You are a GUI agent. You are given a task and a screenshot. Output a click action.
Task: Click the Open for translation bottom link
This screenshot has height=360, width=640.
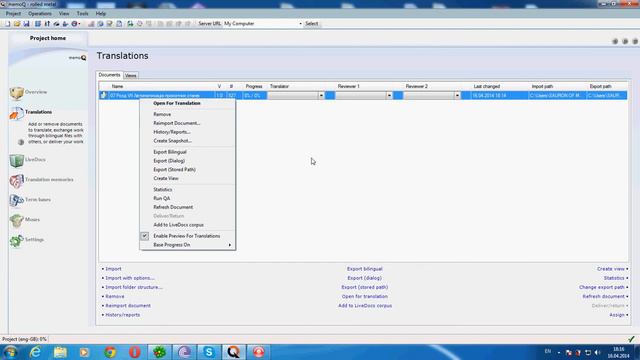click(x=364, y=296)
